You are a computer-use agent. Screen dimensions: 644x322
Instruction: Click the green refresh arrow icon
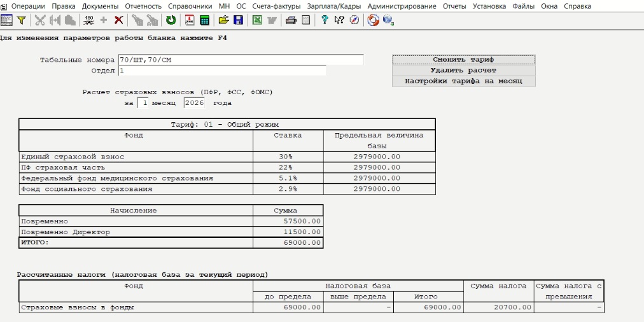coord(171,20)
